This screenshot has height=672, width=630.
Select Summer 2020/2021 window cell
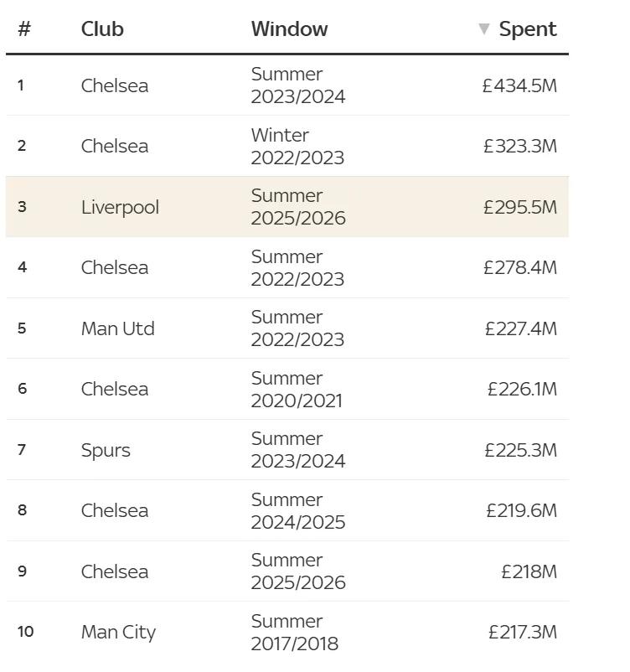click(x=297, y=389)
